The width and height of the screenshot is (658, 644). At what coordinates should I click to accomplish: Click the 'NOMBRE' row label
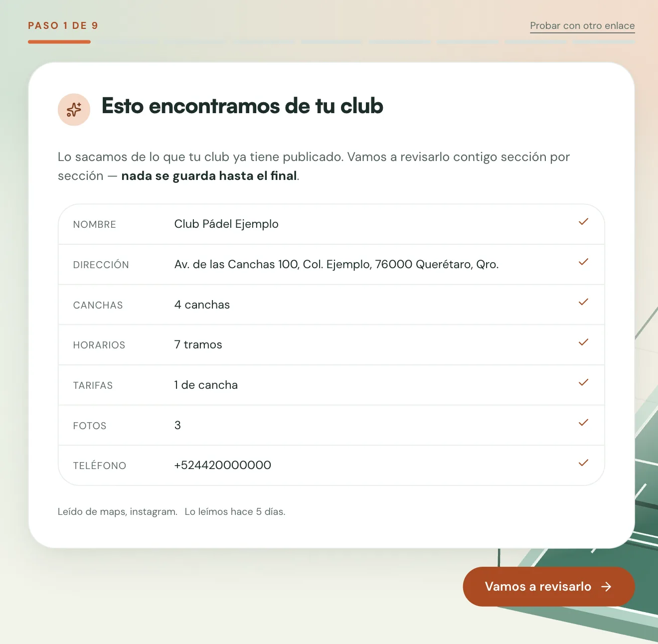pyautogui.click(x=95, y=225)
